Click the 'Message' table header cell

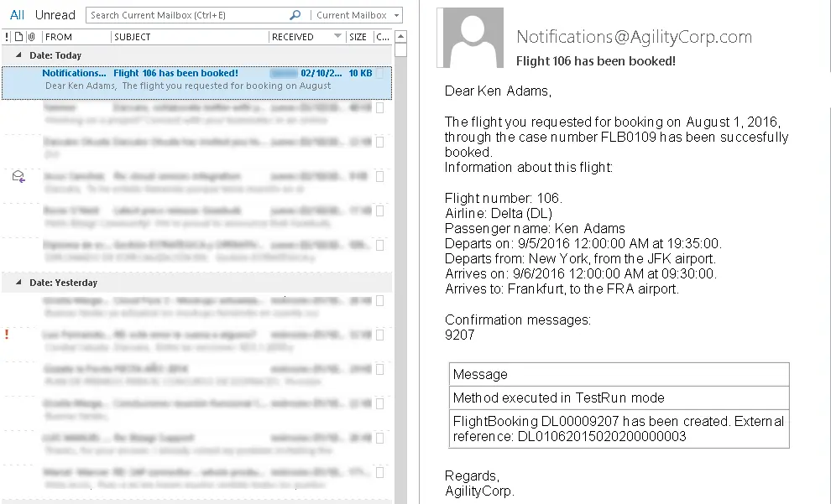[x=619, y=374]
